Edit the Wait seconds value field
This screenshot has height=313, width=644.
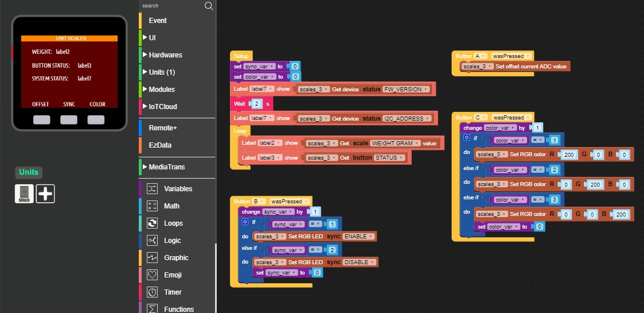[257, 104]
